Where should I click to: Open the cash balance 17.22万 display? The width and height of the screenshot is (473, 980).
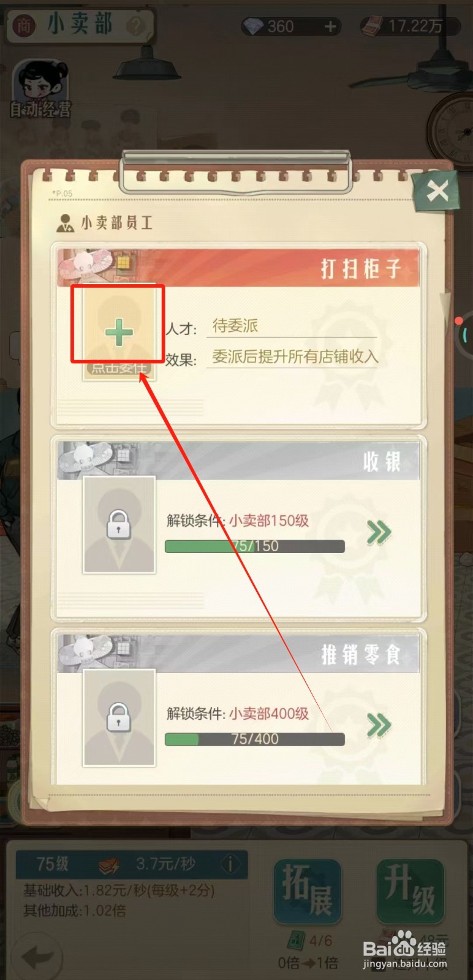click(409, 26)
